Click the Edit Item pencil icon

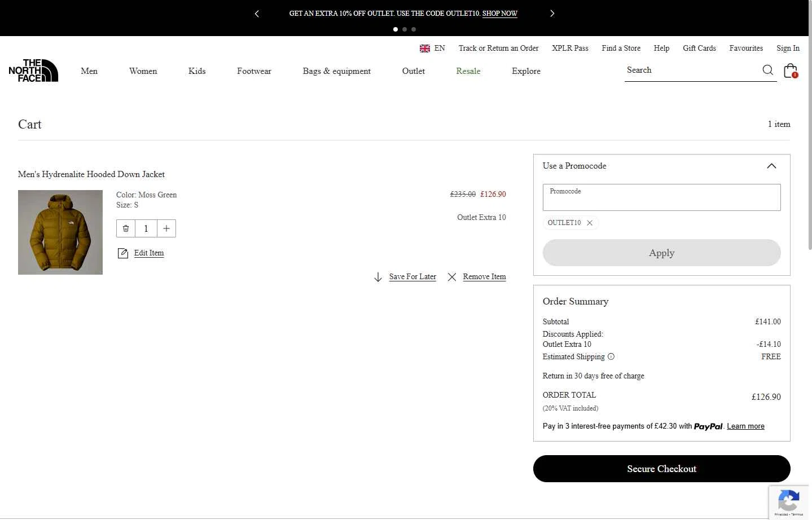pyautogui.click(x=122, y=253)
